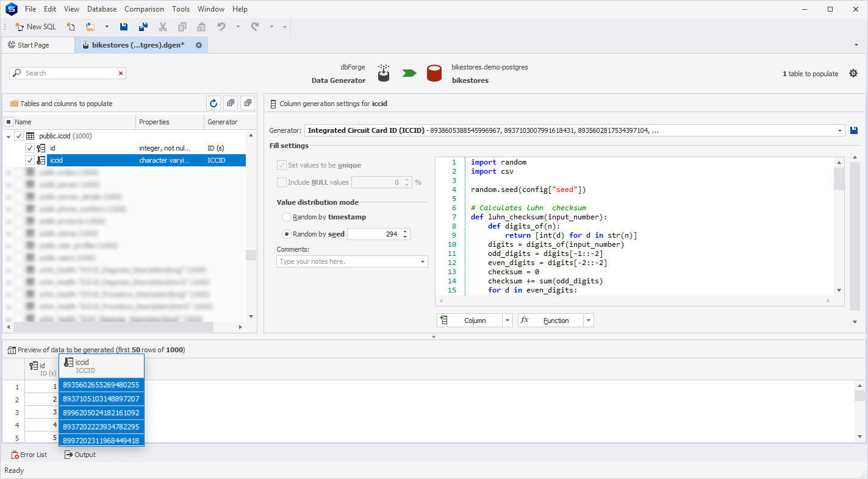Click the Cut scissors icon
Screen dimensions: 868x479
[163, 27]
